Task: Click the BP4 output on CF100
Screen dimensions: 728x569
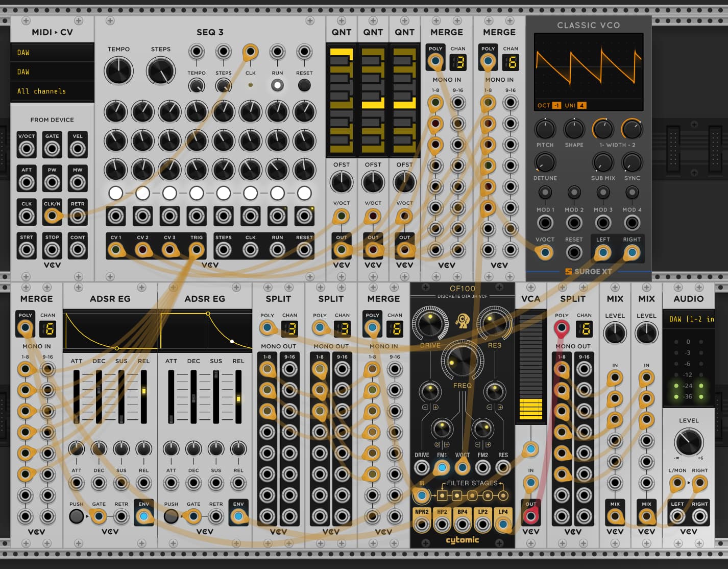Action: (x=463, y=524)
